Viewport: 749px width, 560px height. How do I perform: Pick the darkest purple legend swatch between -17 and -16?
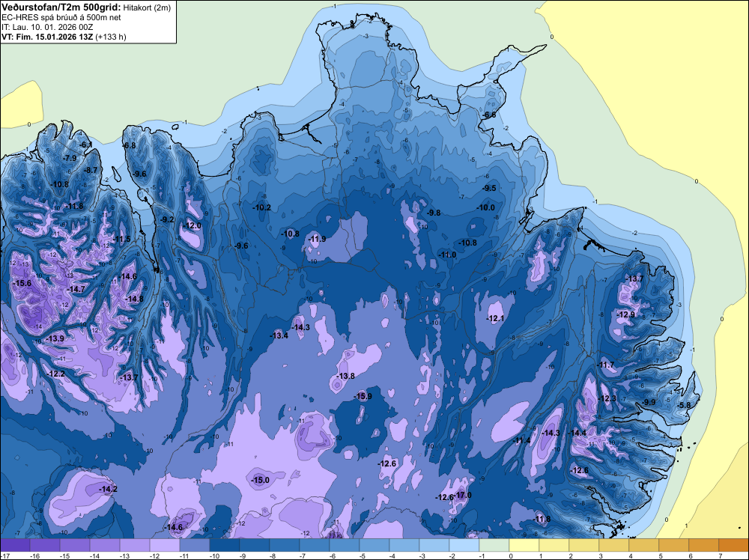tap(15, 545)
